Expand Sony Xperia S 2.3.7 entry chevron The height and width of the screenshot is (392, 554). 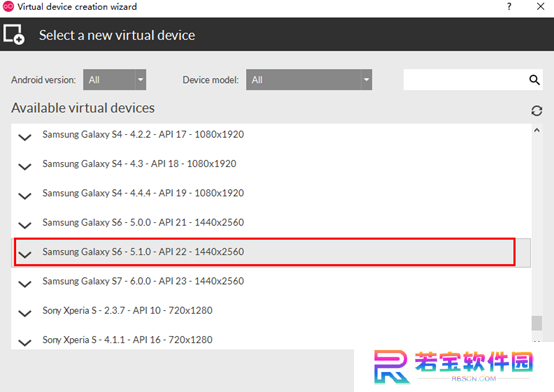click(25, 313)
